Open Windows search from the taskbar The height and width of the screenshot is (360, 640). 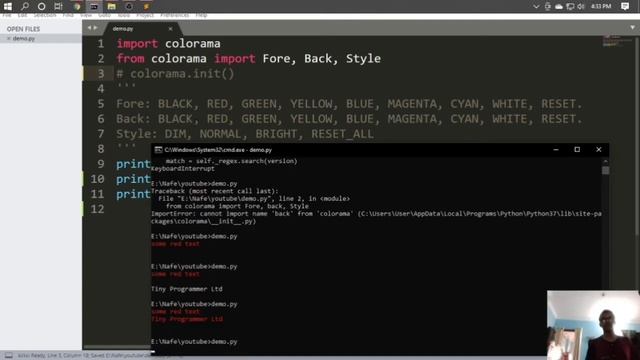pos(25,6)
